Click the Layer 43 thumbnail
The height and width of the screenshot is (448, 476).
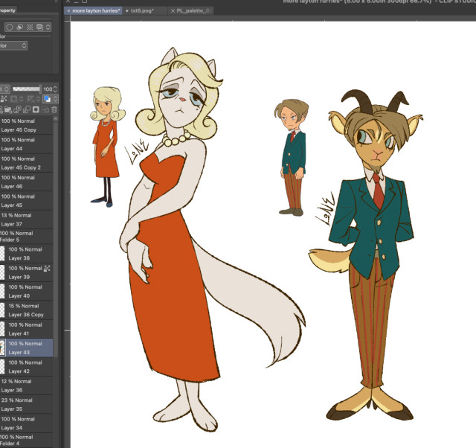click(3, 348)
